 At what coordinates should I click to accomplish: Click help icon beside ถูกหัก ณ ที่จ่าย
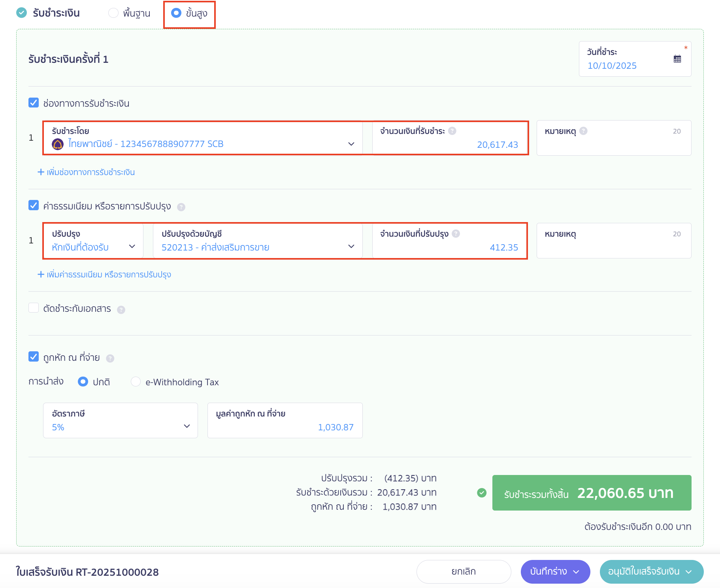pyautogui.click(x=110, y=358)
